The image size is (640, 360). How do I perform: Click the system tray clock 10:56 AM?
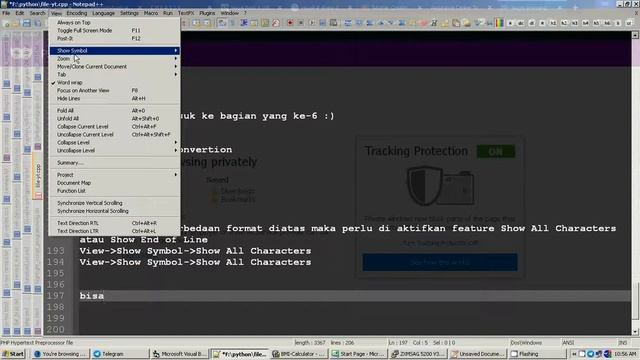(625, 354)
